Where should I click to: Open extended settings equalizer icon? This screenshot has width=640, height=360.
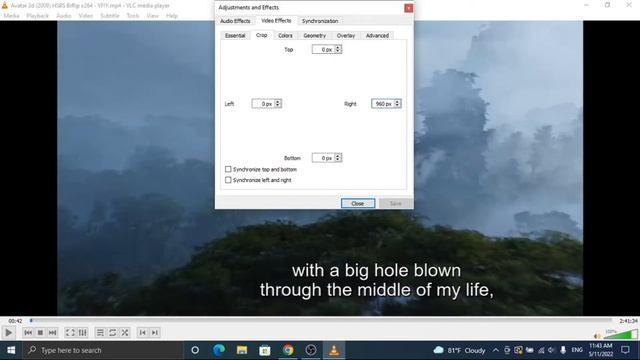[82, 333]
